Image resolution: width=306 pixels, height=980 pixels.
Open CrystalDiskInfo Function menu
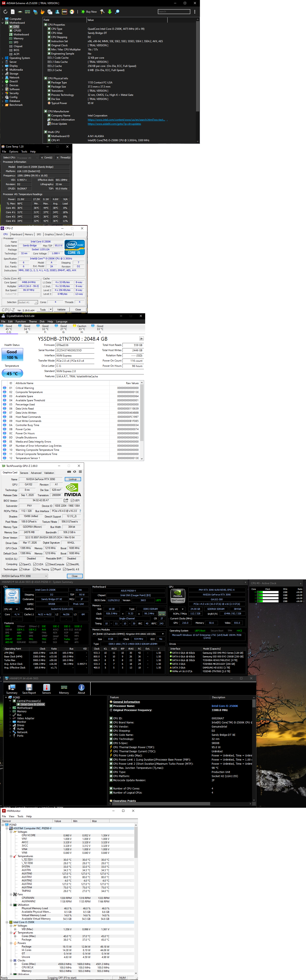pyautogui.click(x=21, y=322)
